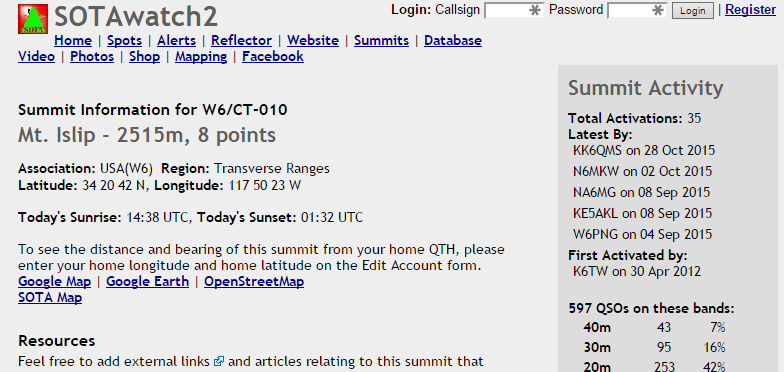Image resolution: width=784 pixels, height=372 pixels.
Task: Open the Alerts page
Action: point(176,40)
